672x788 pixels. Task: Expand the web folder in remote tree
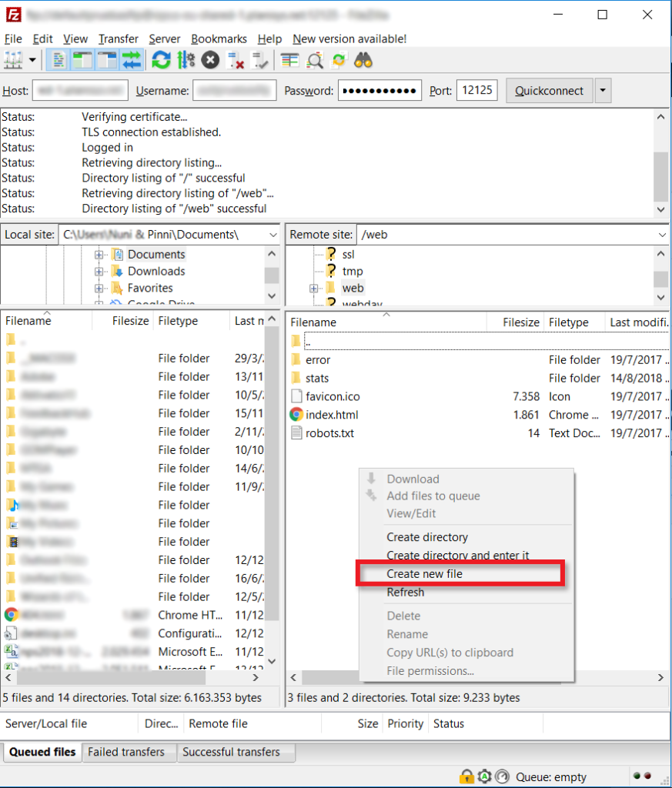(314, 287)
